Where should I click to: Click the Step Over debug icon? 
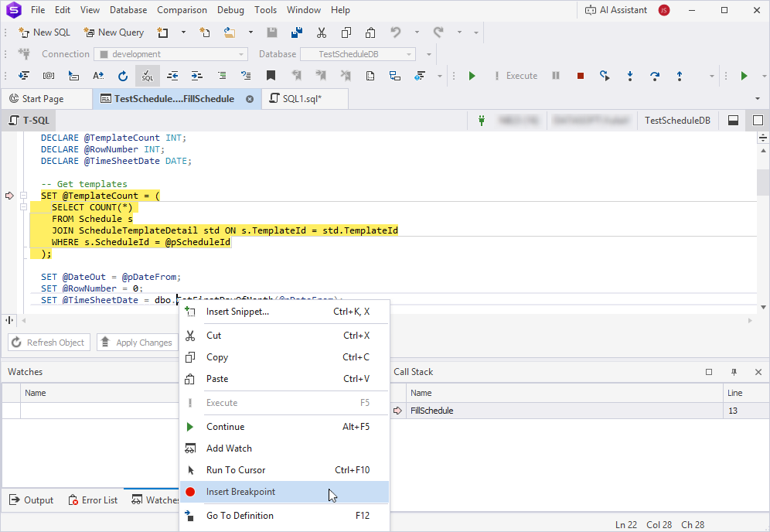654,76
